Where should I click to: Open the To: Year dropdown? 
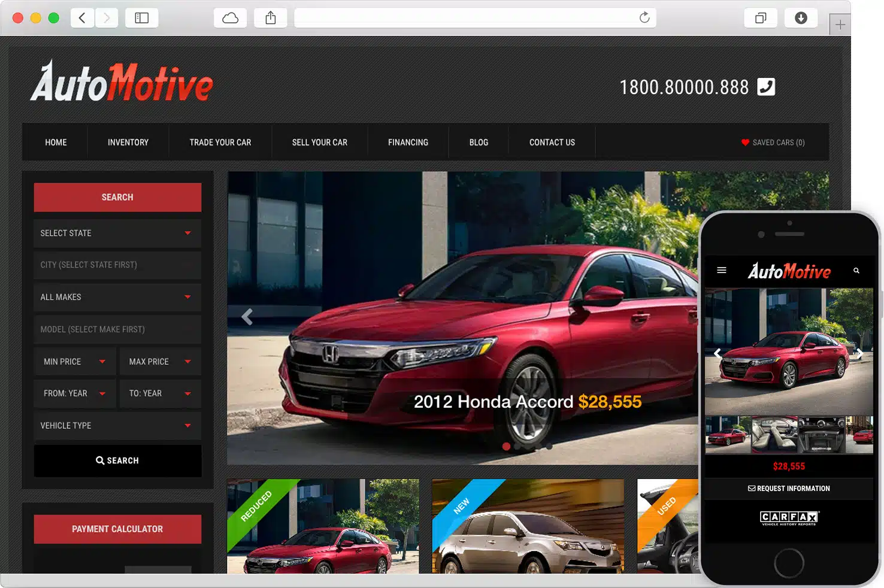tap(161, 393)
